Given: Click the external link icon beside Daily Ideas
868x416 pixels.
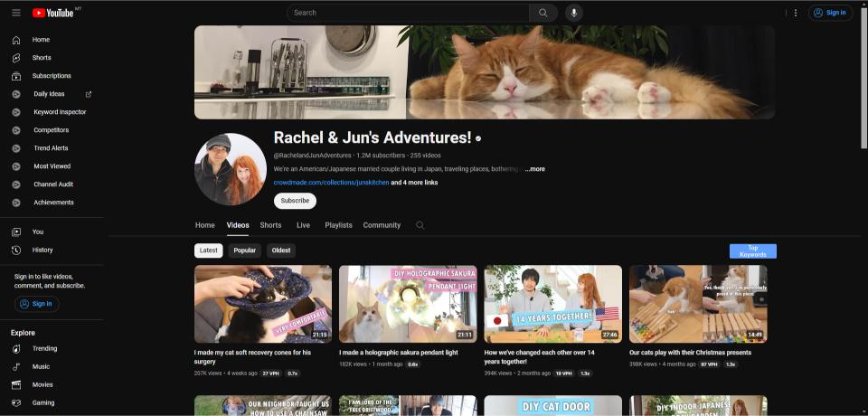Looking at the screenshot, I should (x=89, y=94).
